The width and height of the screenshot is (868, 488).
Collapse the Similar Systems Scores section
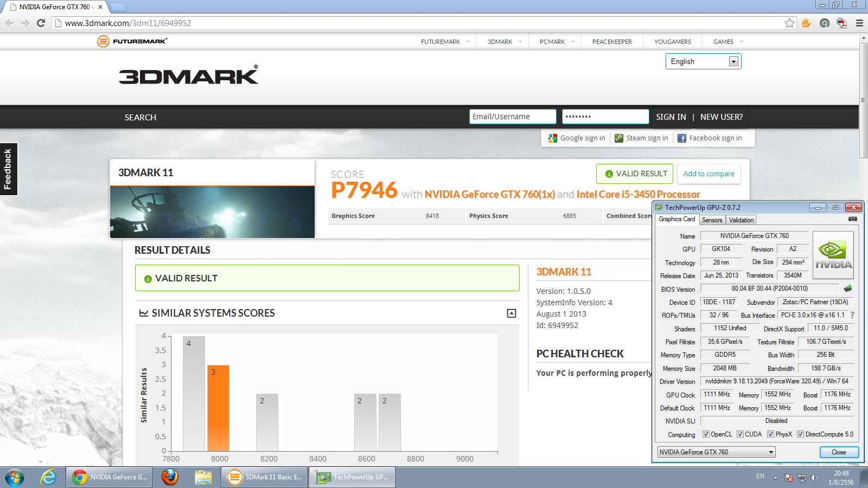[x=511, y=313]
